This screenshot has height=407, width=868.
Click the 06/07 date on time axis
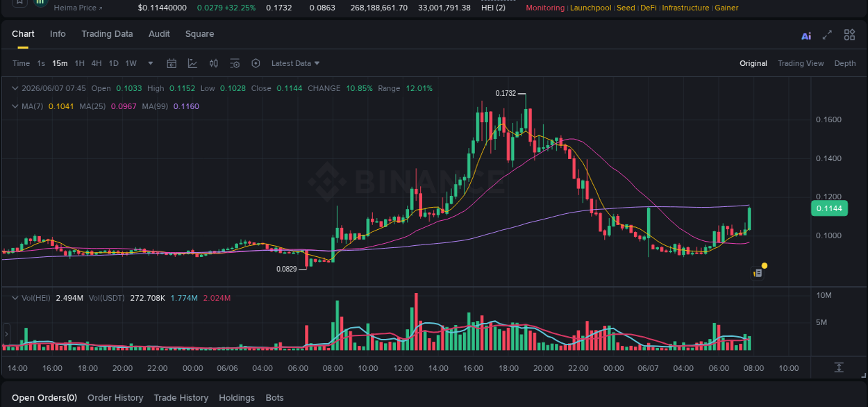[648, 368]
